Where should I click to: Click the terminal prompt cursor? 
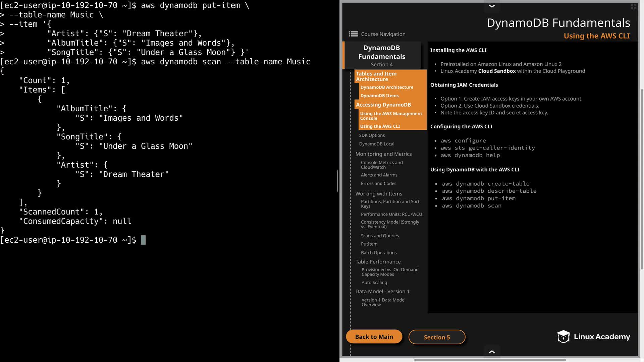tap(143, 240)
